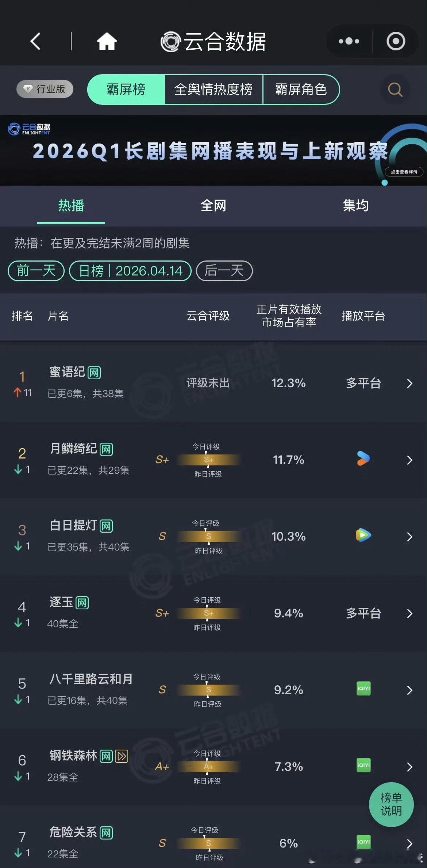The height and width of the screenshot is (868, 427).
Task: Switch to the 全网 tab
Action: [213, 206]
